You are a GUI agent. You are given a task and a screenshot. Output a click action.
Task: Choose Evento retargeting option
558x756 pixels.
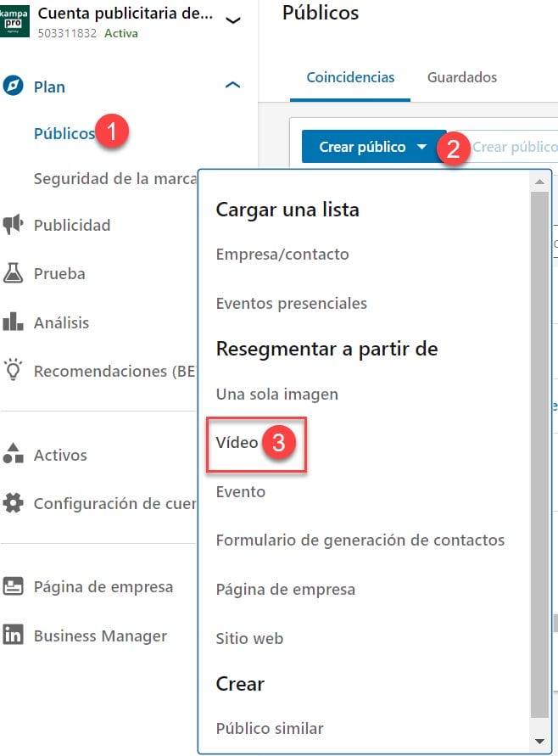click(241, 492)
